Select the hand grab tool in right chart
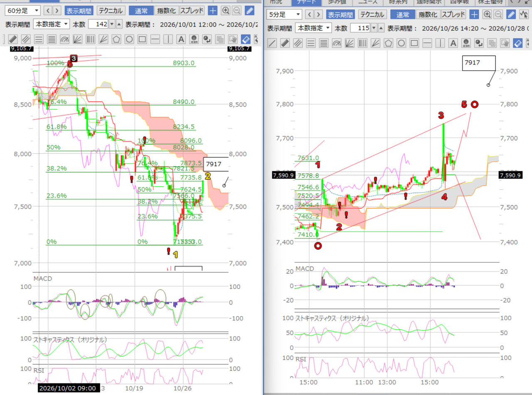This screenshot has width=532, height=395. tap(505, 43)
